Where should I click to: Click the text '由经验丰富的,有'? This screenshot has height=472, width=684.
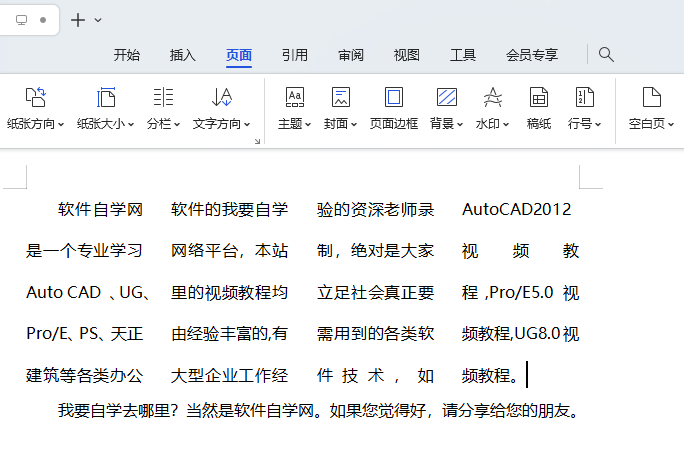(229, 334)
